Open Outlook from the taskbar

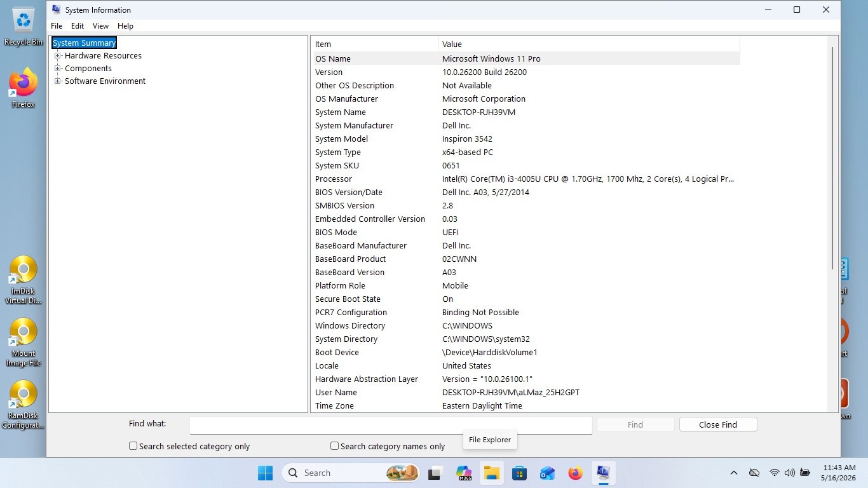tap(547, 473)
